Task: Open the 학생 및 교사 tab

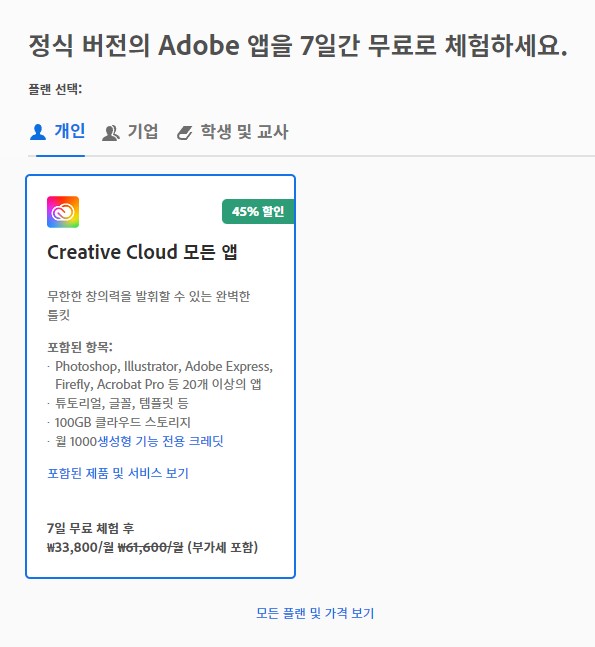Action: pyautogui.click(x=232, y=132)
